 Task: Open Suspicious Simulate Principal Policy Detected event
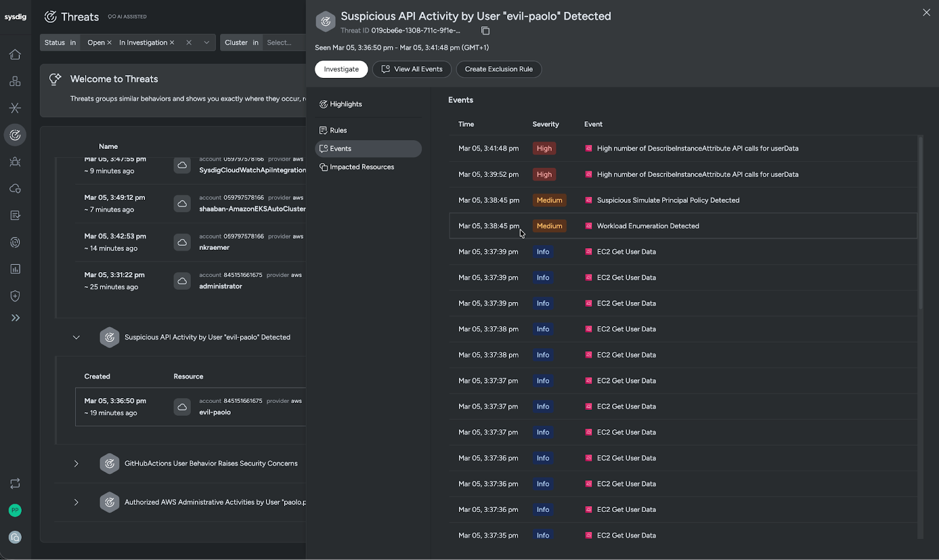[683, 200]
